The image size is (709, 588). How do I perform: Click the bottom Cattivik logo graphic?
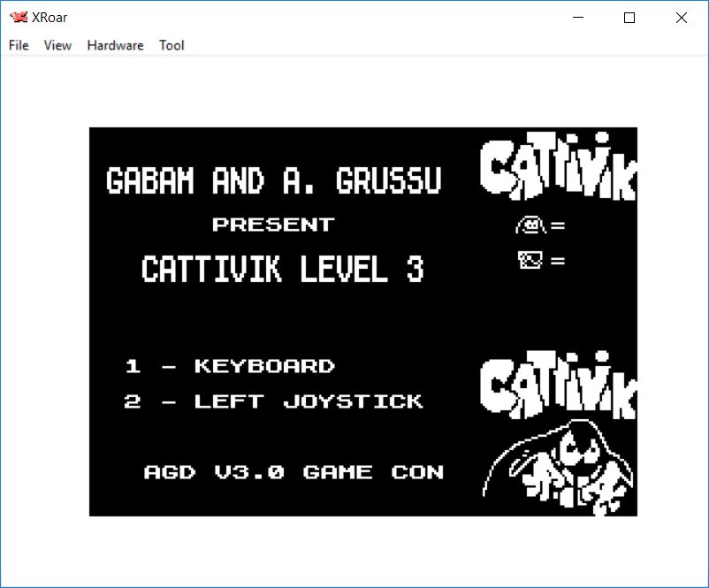(557, 387)
